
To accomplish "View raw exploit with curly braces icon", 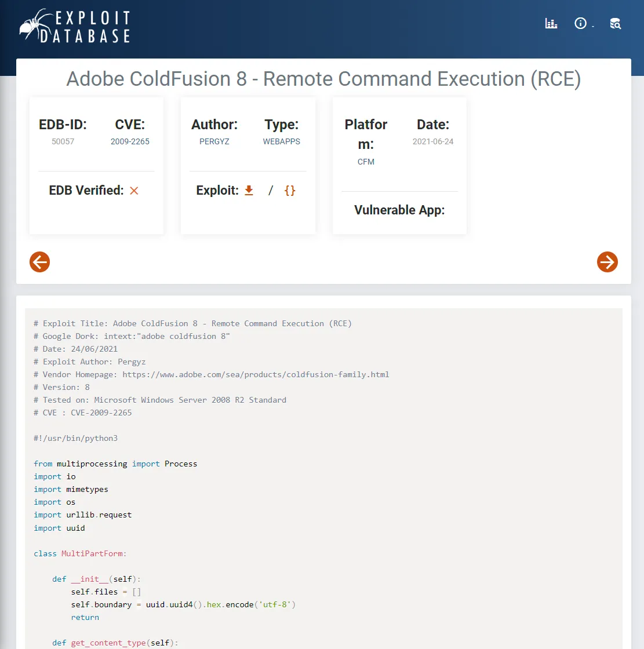I will [290, 191].
